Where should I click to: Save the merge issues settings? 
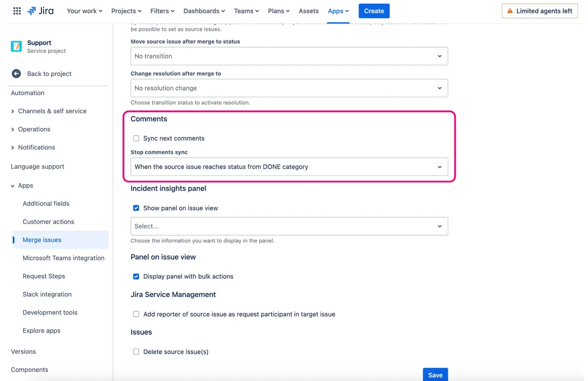click(x=435, y=375)
